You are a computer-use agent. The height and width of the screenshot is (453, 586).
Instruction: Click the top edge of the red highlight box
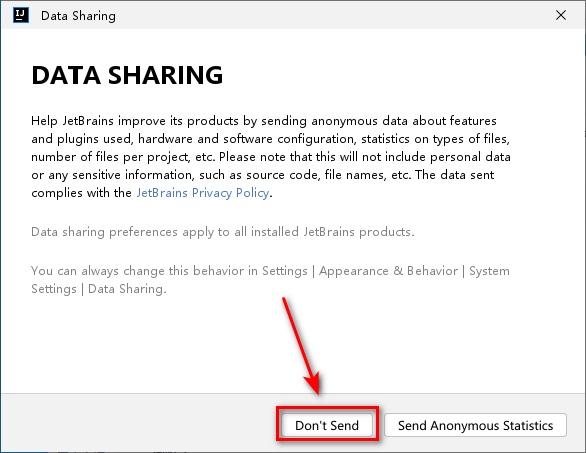(x=327, y=408)
